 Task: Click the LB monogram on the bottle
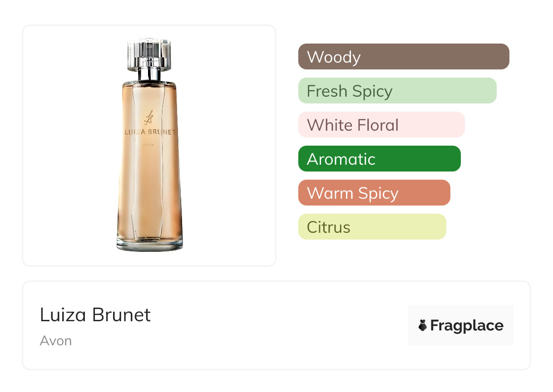(149, 118)
